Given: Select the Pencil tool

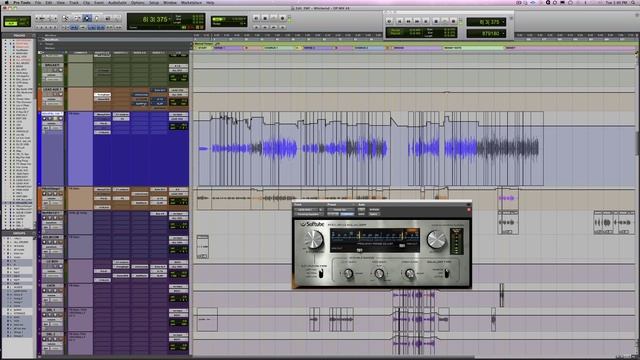Looking at the screenshot, I should click(x=117, y=18).
